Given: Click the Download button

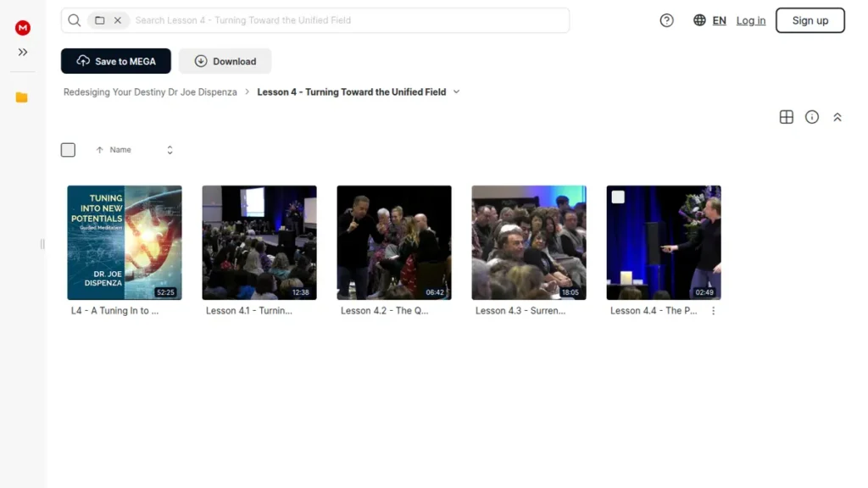Looking at the screenshot, I should coord(225,61).
